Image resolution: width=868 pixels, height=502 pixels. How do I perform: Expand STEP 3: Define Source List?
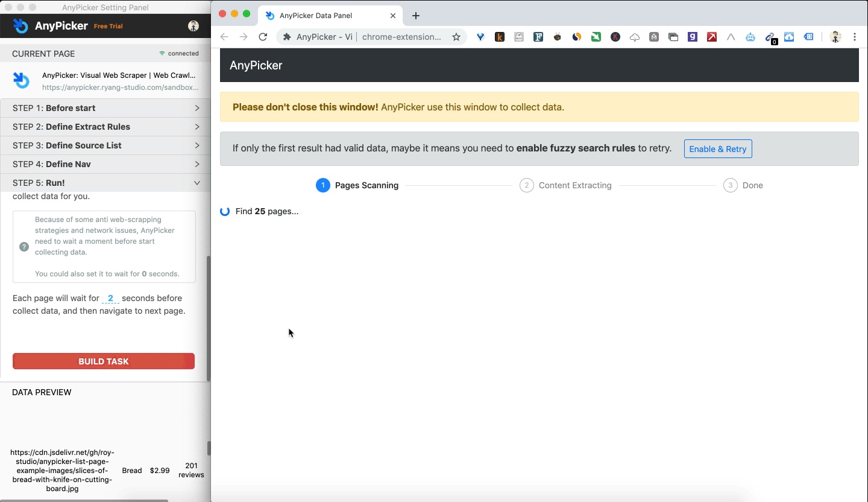coord(105,145)
